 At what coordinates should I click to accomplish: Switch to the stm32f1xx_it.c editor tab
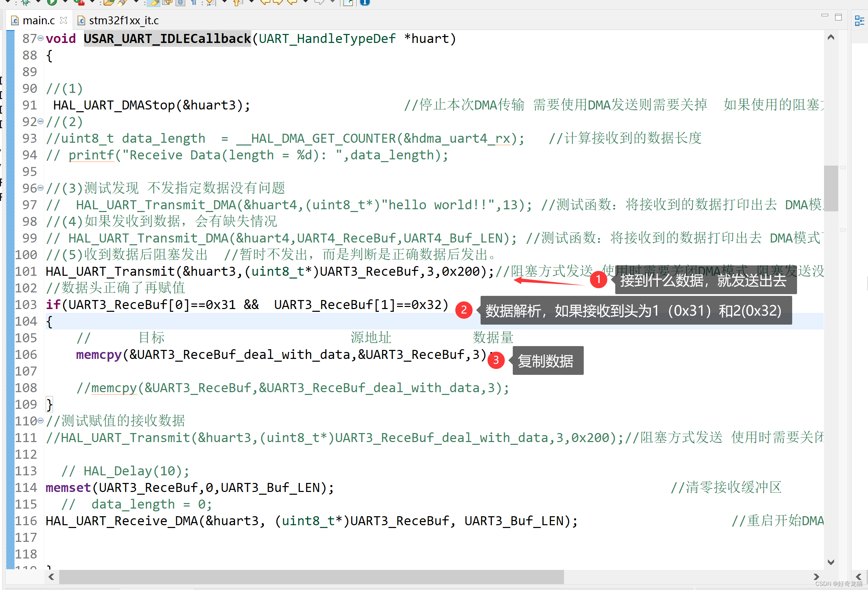[118, 20]
